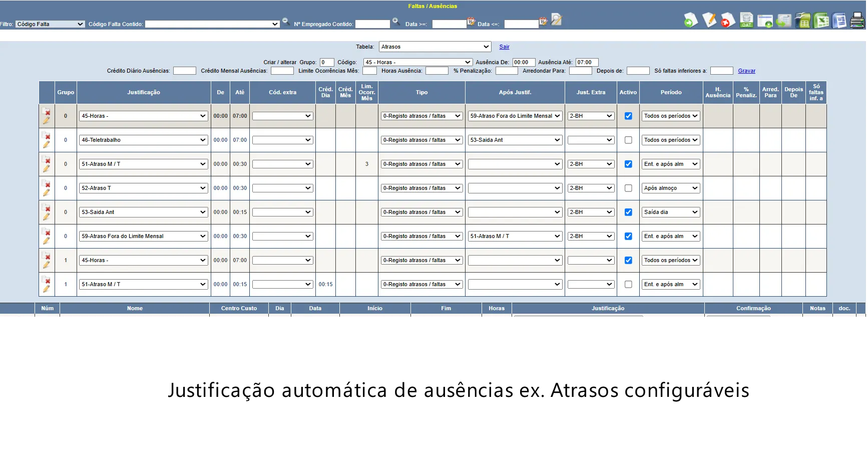Click the magnifier search page icon after date filters
This screenshot has width=868, height=454.
point(557,20)
